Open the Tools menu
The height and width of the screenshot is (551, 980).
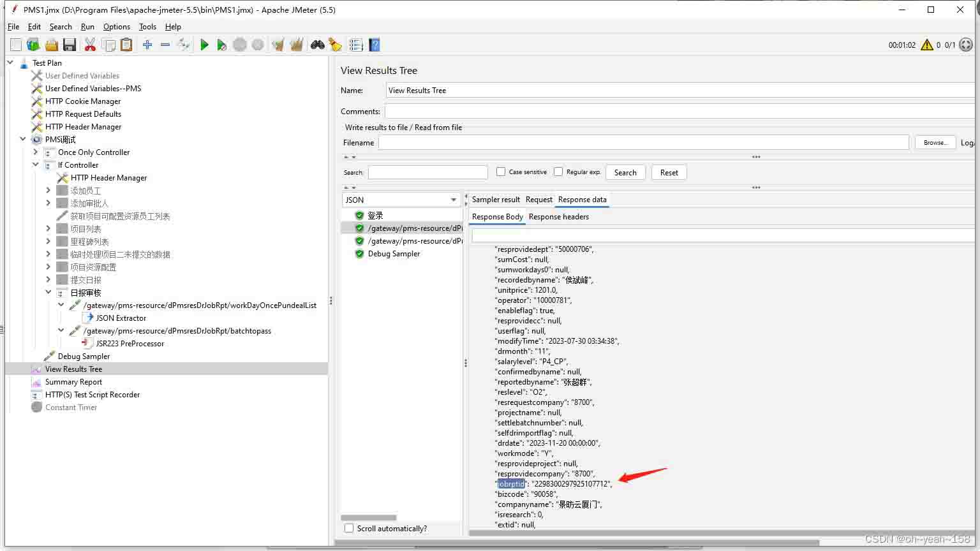click(147, 27)
